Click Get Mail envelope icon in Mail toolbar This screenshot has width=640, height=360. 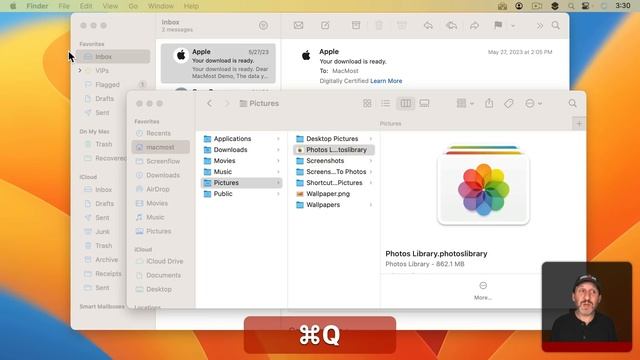298,25
